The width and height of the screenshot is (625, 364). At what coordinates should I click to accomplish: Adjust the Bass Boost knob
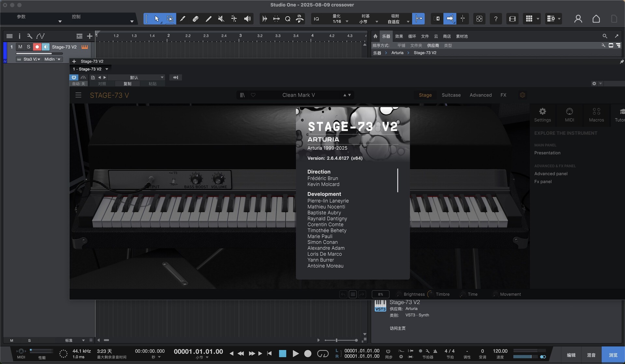pos(196,179)
